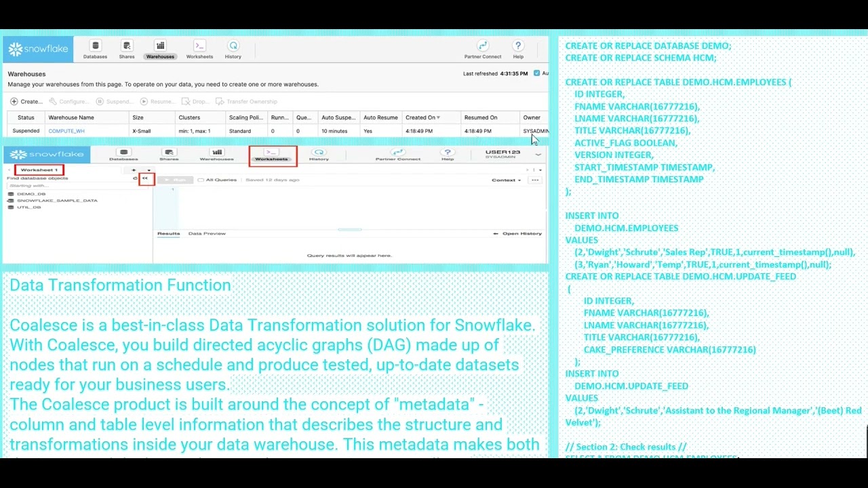Click the Configure... warehouse button

(x=69, y=102)
